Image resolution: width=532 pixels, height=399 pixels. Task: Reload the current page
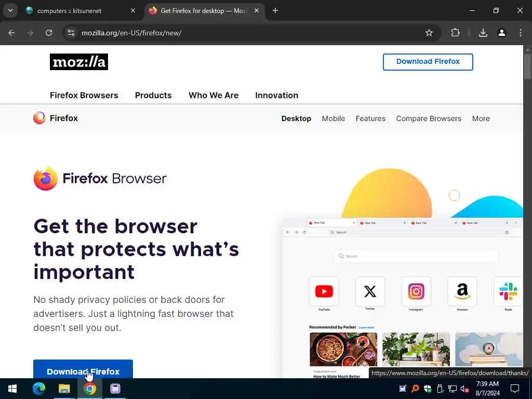click(x=49, y=33)
